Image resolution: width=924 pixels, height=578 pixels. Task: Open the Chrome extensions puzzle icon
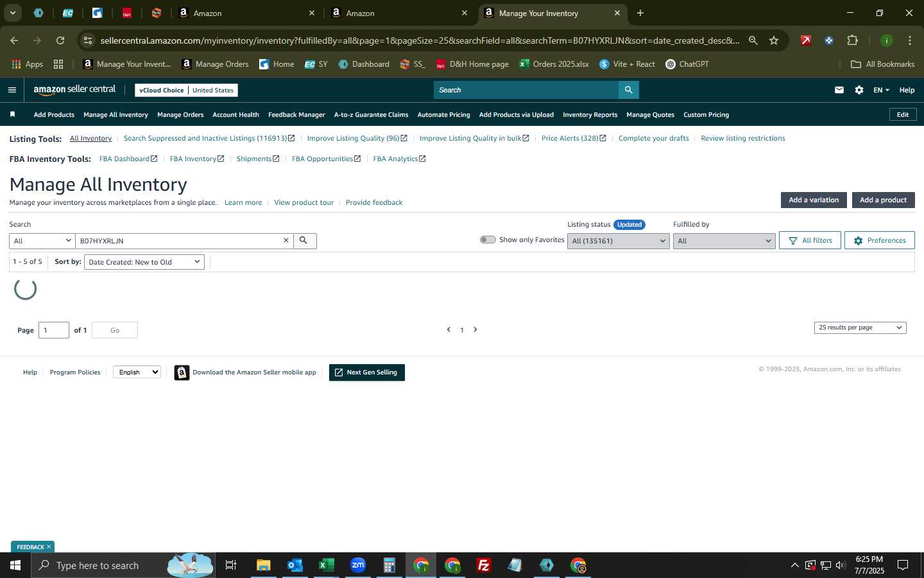click(852, 40)
